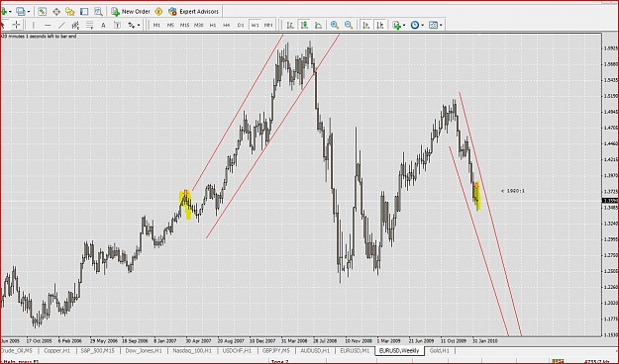Viewport: 619px width, 364px height.
Task: Switch to M5 timeframe
Action: [170, 26]
